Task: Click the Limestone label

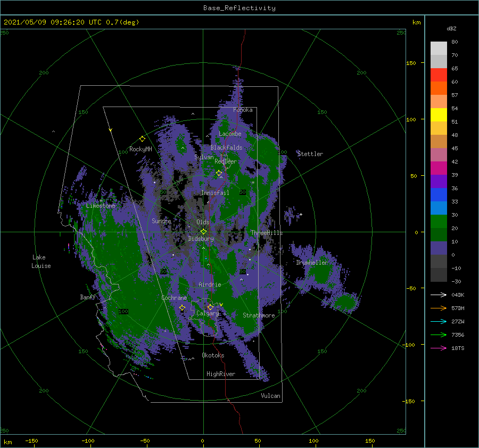Action: coord(101,206)
